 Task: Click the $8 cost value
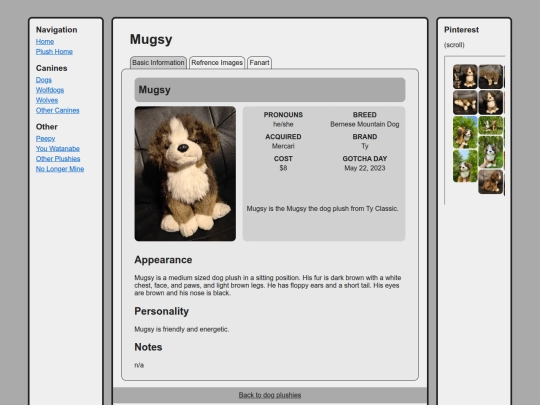(x=283, y=168)
